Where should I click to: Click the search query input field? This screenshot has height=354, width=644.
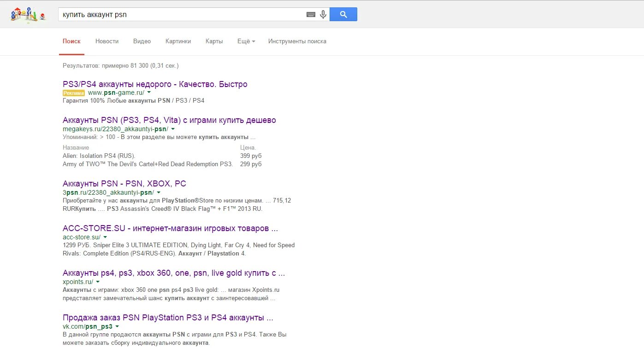click(x=182, y=14)
